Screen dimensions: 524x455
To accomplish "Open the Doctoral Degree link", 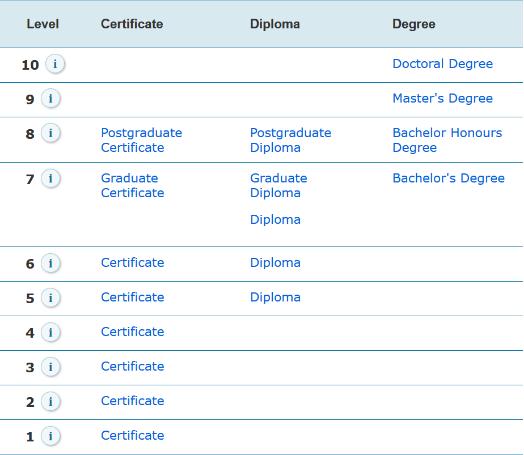I will pos(442,63).
